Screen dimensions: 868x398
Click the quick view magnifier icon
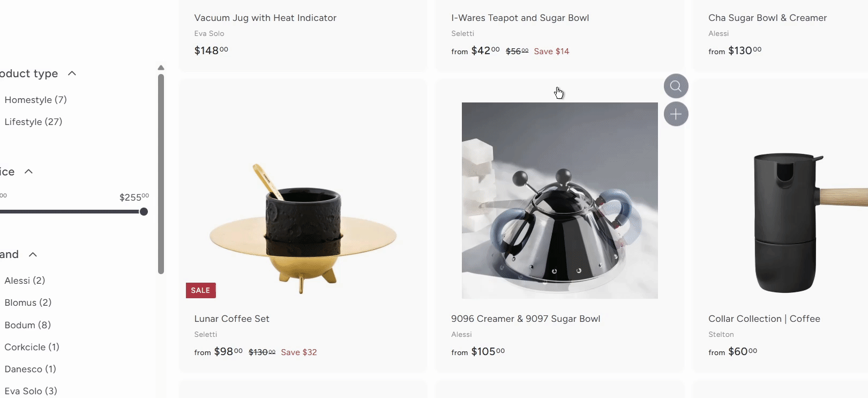coord(676,86)
